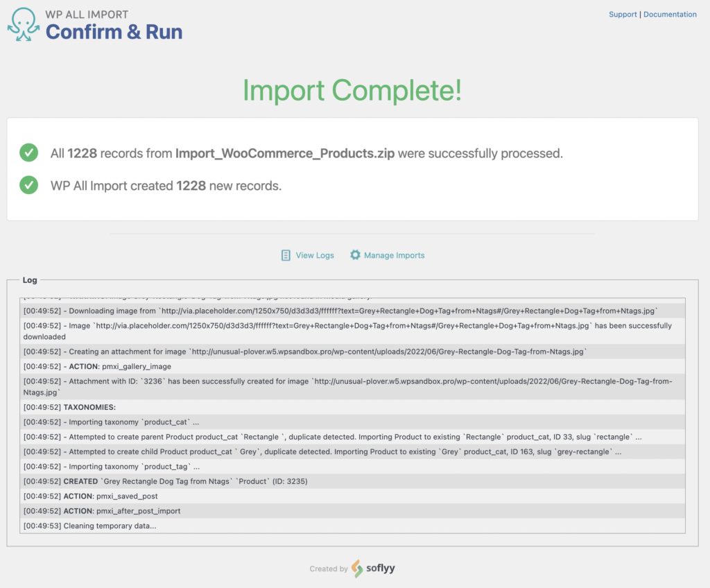Click the Manage Imports gear icon
Screen dimensions: 710x588
356,255
